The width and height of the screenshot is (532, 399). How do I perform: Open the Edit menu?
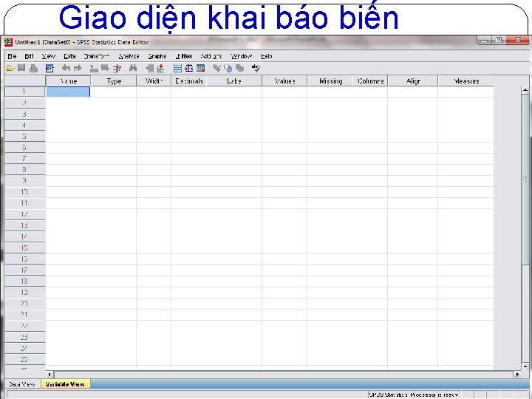pyautogui.click(x=29, y=56)
